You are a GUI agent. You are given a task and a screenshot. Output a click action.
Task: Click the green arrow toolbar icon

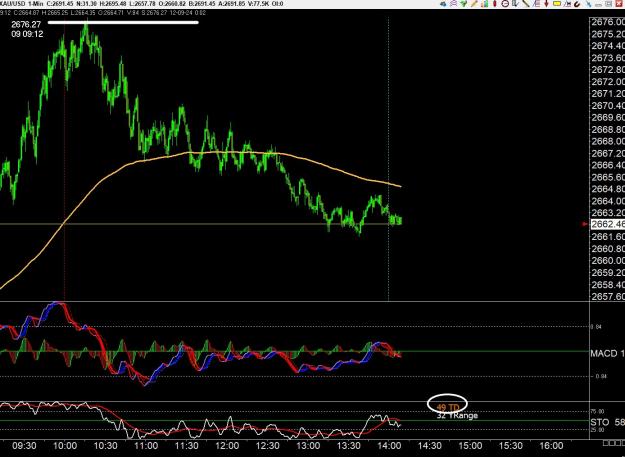(464, 4)
